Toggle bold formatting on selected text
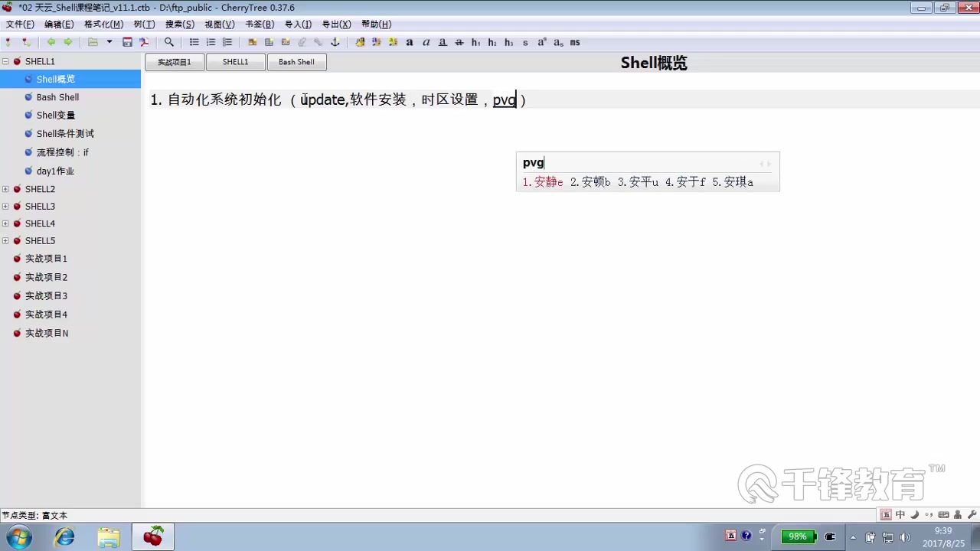This screenshot has height=551, width=980. (409, 42)
